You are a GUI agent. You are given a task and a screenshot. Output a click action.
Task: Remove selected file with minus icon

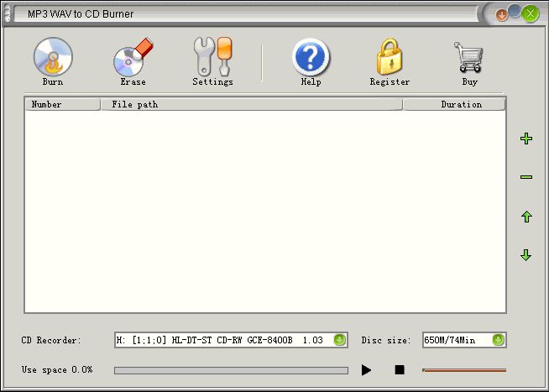point(526,177)
